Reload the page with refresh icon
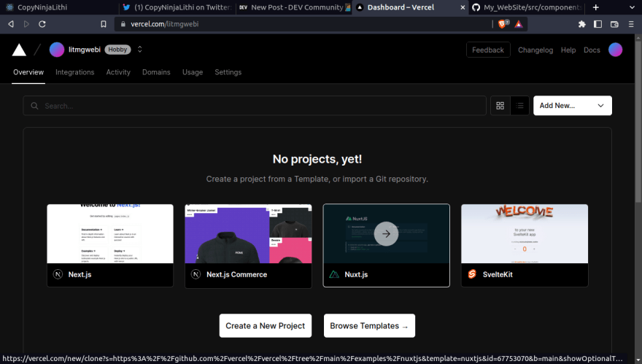The height and width of the screenshot is (364, 642). (x=42, y=24)
